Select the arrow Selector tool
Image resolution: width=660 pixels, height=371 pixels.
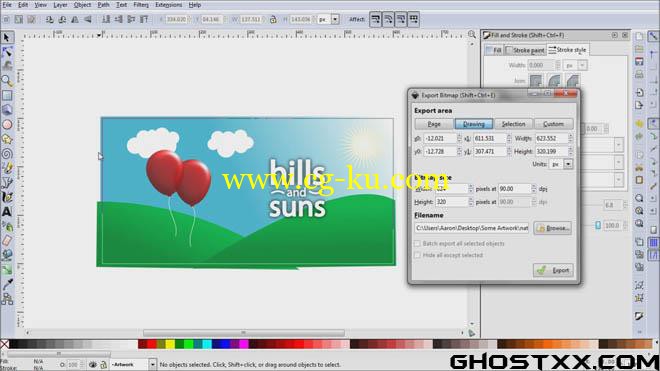7,38
